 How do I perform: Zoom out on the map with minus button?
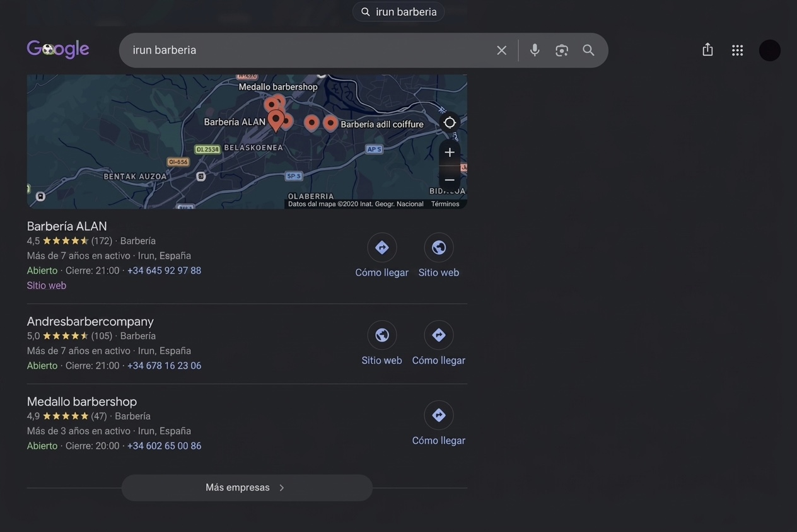[x=450, y=180]
